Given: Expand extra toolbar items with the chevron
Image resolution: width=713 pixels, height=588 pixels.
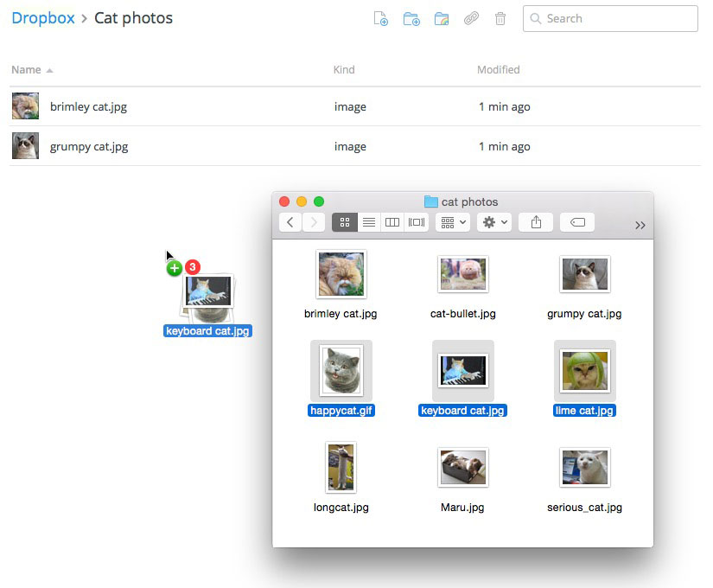Looking at the screenshot, I should click(640, 224).
